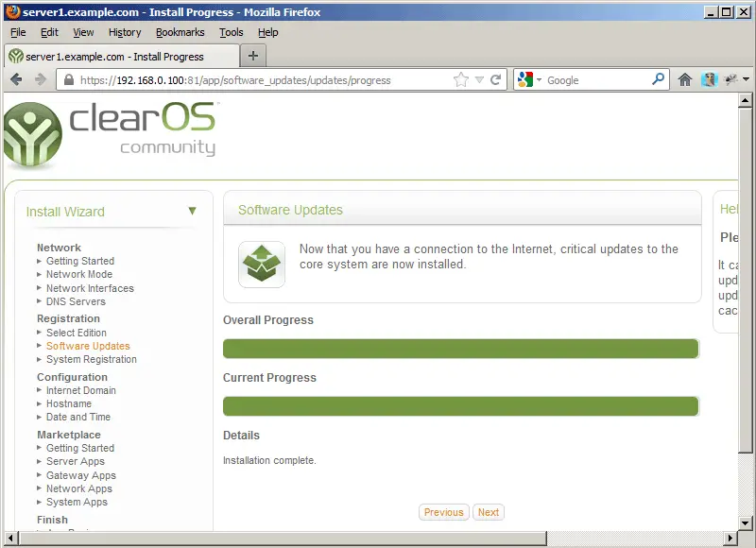This screenshot has height=548, width=756.
Task: Open the Help menu
Action: pos(268,32)
